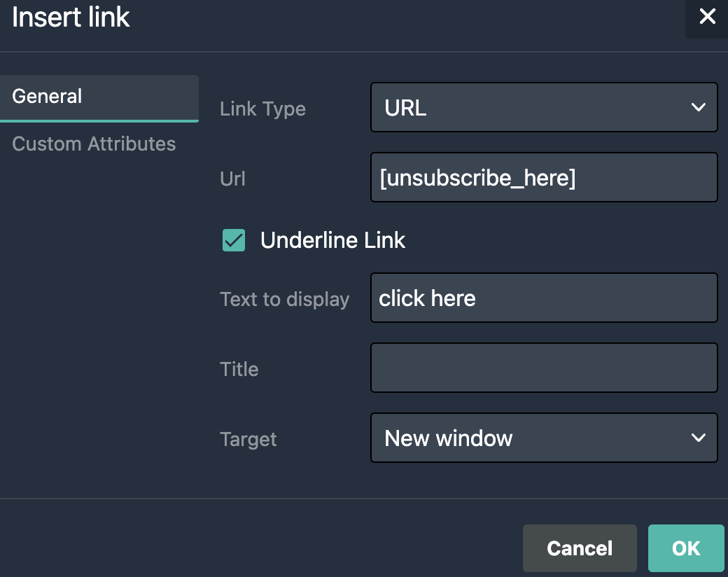Click the Title field label
The width and height of the screenshot is (728, 577).
239,369
